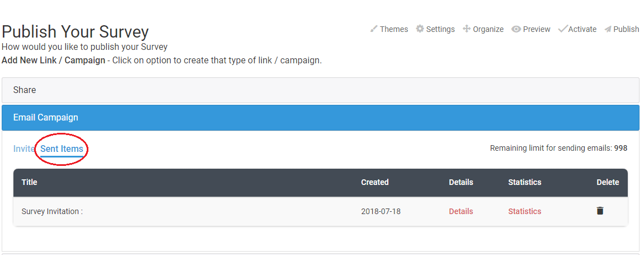644x255 pixels.
Task: Delete the Survey Invitation with trash icon
Action: tap(600, 211)
